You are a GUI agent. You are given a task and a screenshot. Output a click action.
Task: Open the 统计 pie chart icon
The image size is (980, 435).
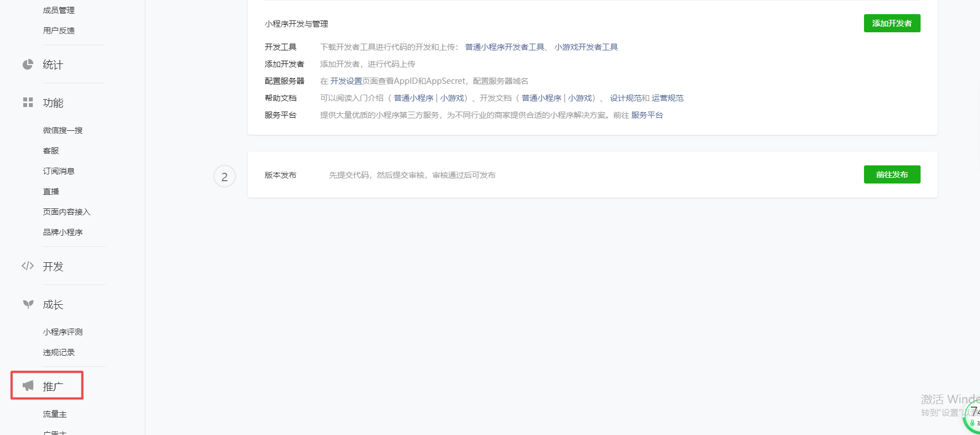coord(28,65)
